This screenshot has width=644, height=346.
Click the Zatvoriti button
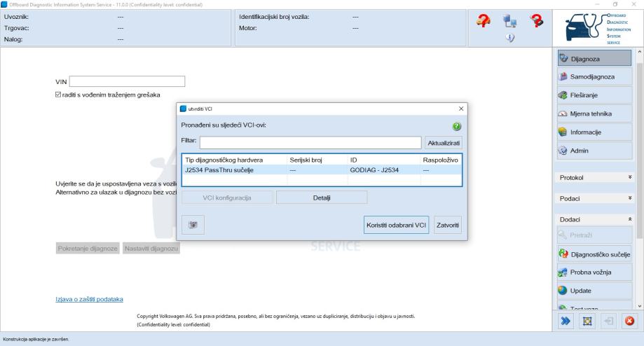[448, 225]
